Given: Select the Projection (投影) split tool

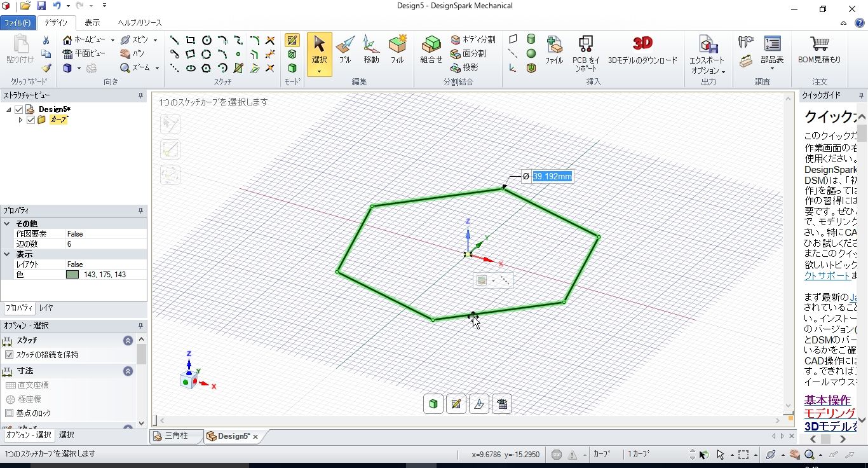Looking at the screenshot, I should pyautogui.click(x=468, y=67).
